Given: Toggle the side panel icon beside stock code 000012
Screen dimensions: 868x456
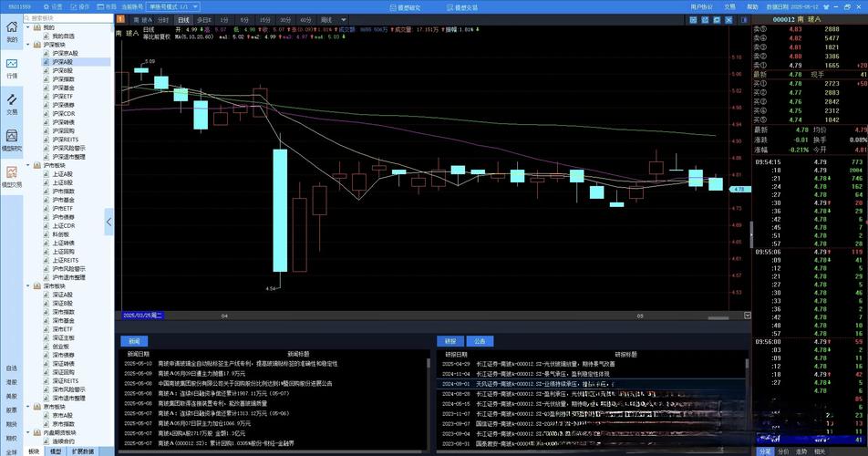Looking at the screenshot, I should [744, 20].
